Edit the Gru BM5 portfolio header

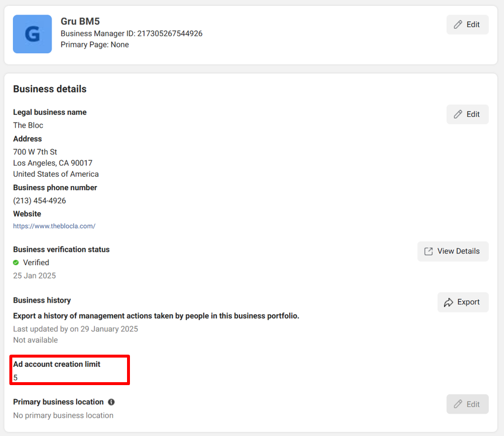(x=467, y=25)
